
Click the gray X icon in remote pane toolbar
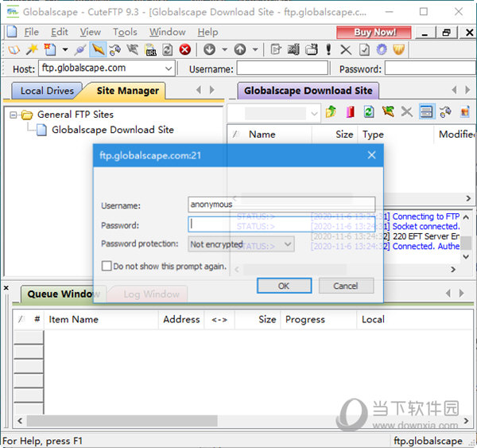pyautogui.click(x=407, y=111)
